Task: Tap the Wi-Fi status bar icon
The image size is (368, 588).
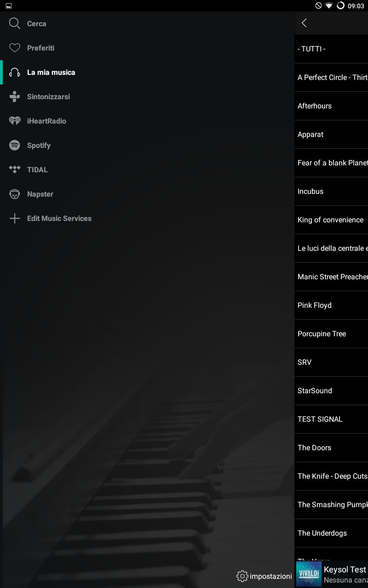Action: (329, 6)
